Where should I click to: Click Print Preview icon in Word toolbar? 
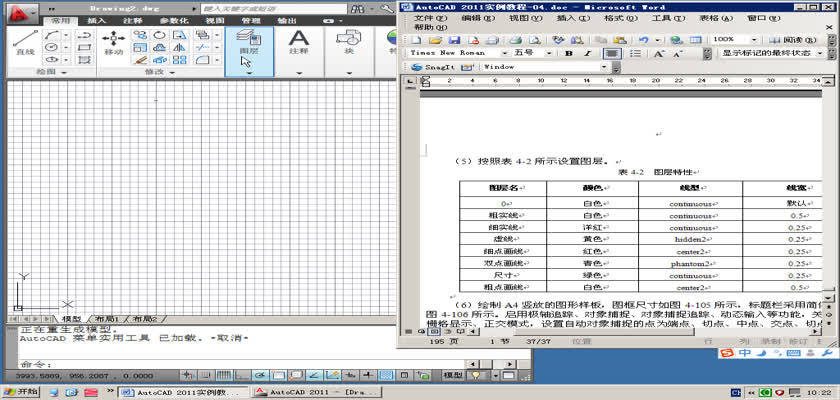click(534, 40)
